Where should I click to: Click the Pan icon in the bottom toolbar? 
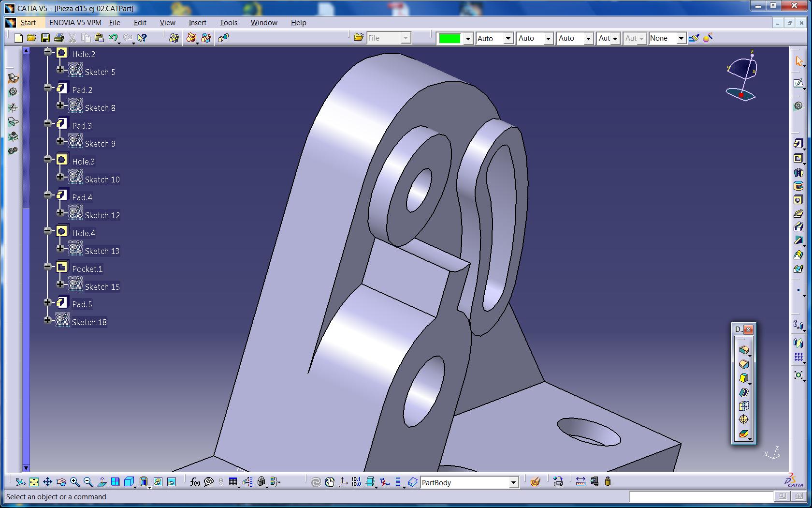coord(47,482)
